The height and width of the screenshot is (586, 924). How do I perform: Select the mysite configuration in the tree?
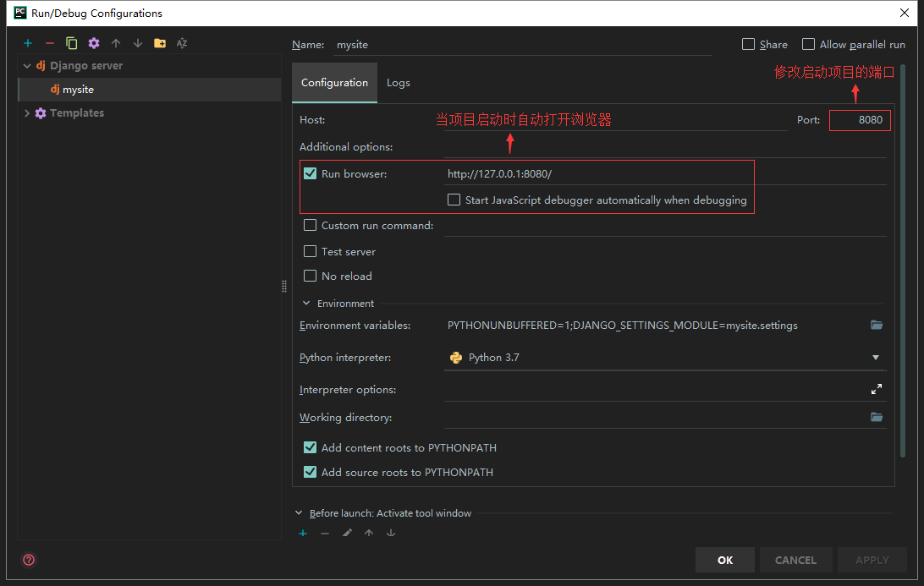tap(150, 90)
